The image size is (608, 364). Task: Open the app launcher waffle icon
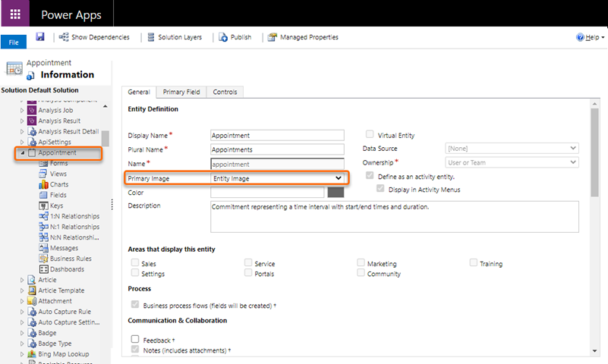[15, 14]
